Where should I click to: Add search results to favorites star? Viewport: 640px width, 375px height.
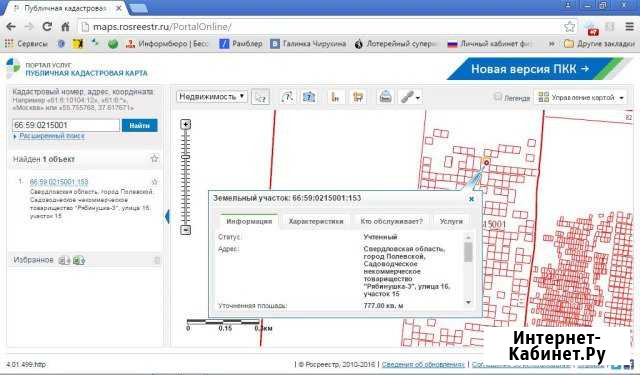point(154,159)
